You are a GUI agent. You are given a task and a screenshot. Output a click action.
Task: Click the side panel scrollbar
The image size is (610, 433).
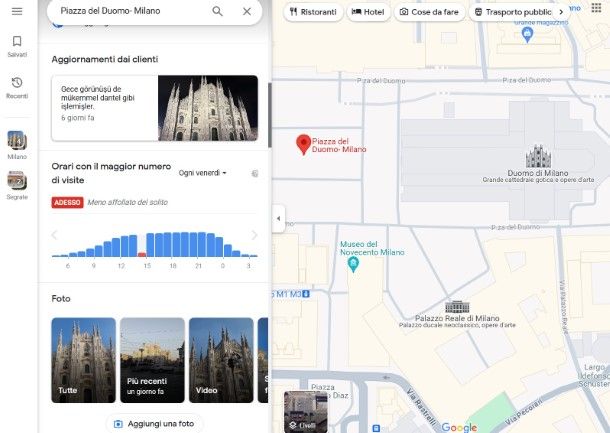(x=270, y=115)
